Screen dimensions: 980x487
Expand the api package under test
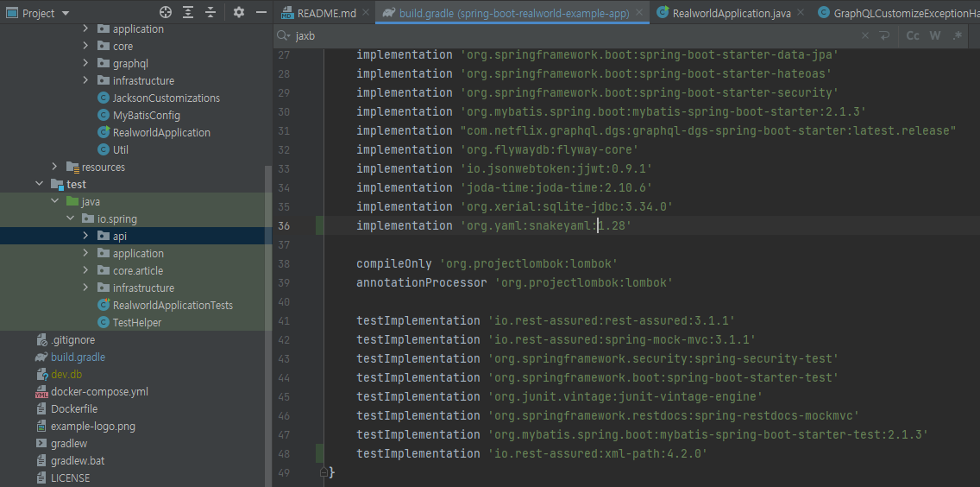[85, 236]
